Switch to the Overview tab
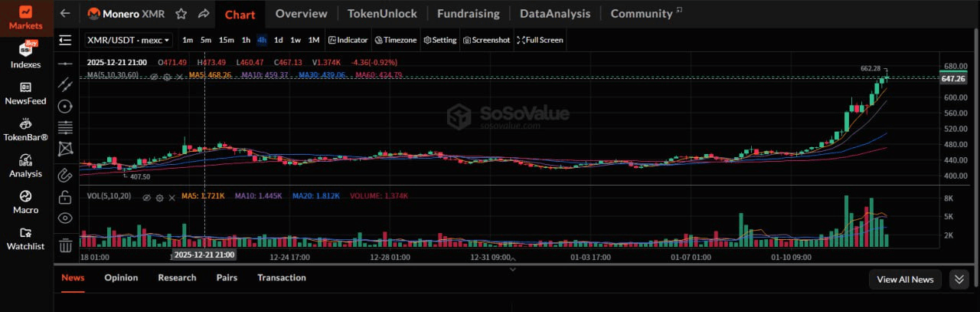Viewport: 980px width, 312px height. point(301,14)
